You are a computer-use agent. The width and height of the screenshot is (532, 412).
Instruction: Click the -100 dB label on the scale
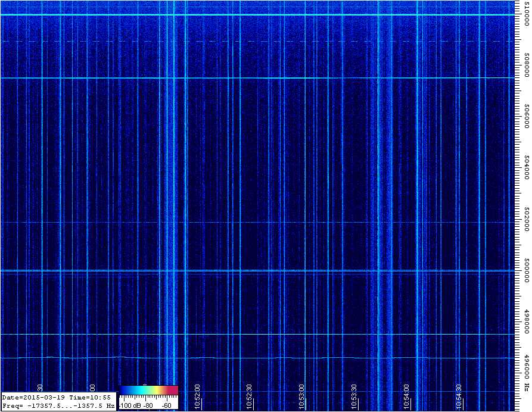point(130,405)
